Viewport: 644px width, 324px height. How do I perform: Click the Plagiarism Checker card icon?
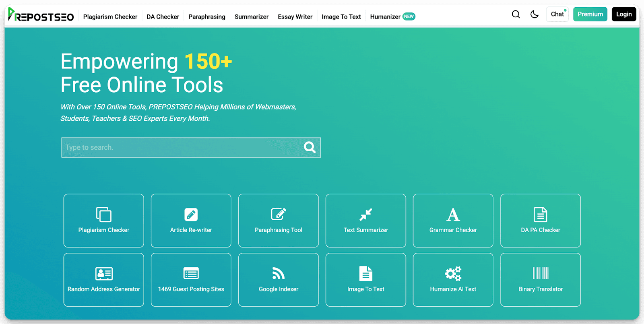click(104, 215)
